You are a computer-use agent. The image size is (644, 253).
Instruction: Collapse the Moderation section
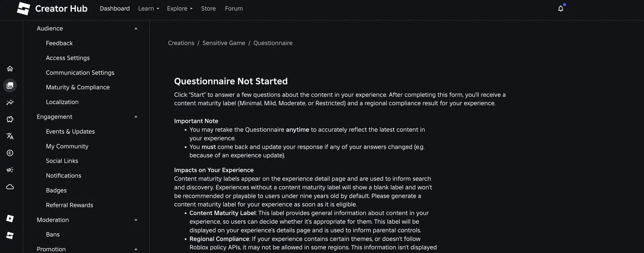tap(136, 220)
